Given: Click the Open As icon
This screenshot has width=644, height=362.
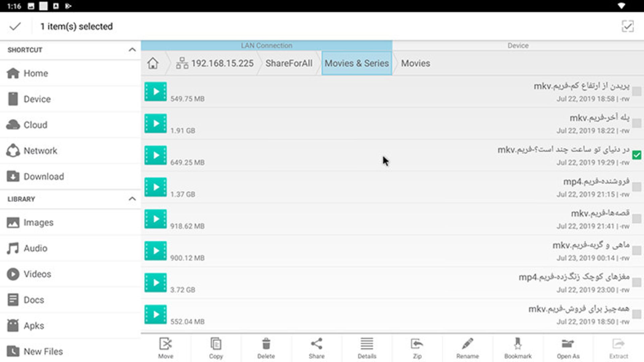Looking at the screenshot, I should (568, 347).
